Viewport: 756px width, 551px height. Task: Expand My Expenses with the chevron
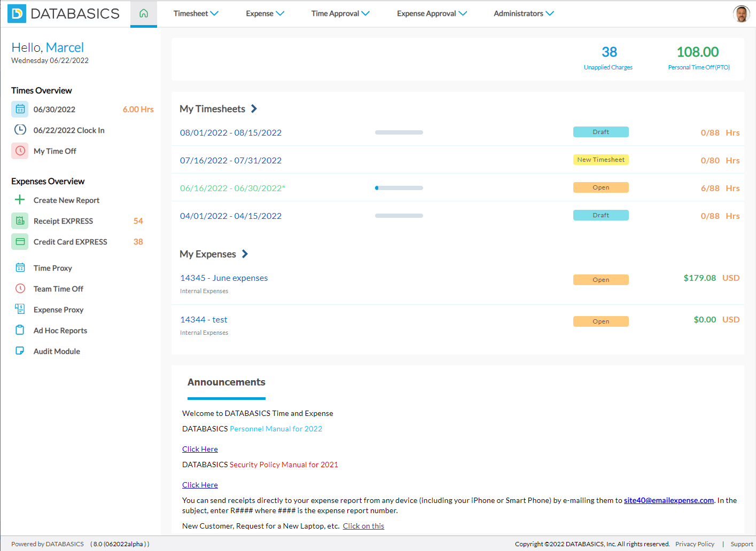pos(245,254)
